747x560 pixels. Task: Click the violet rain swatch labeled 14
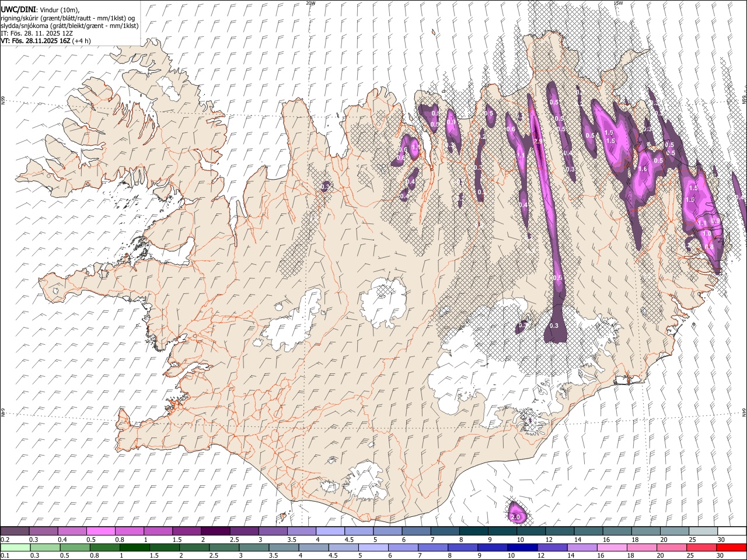click(x=582, y=547)
